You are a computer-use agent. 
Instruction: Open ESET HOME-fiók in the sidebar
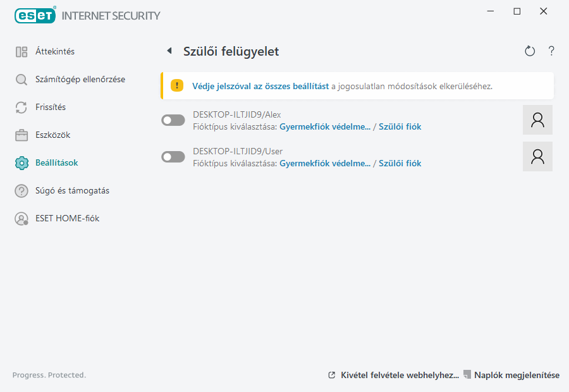pos(67,219)
